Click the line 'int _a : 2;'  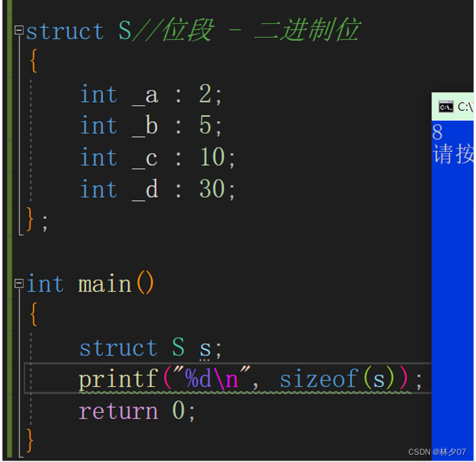[151, 95]
